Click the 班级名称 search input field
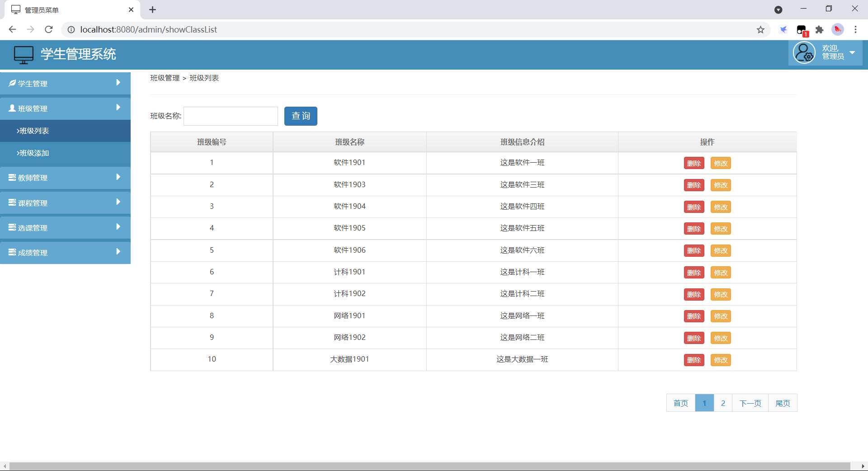This screenshot has height=471, width=868. (x=231, y=116)
